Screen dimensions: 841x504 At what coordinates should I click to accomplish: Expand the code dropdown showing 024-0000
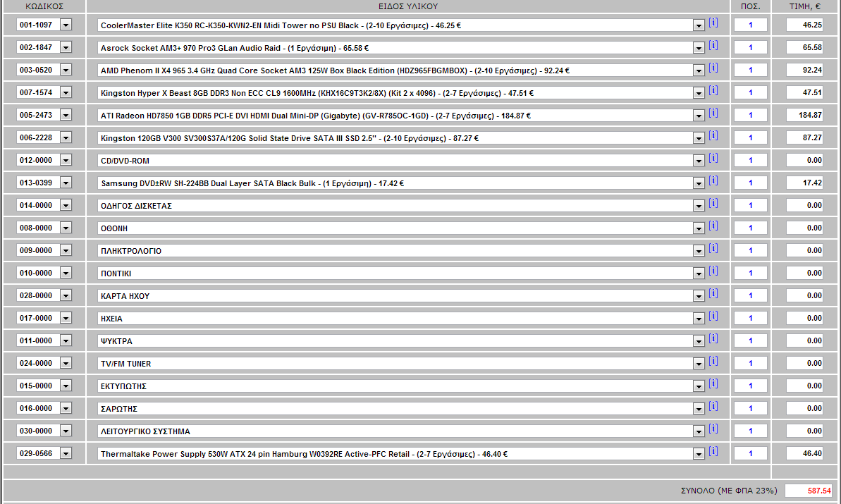click(x=66, y=364)
